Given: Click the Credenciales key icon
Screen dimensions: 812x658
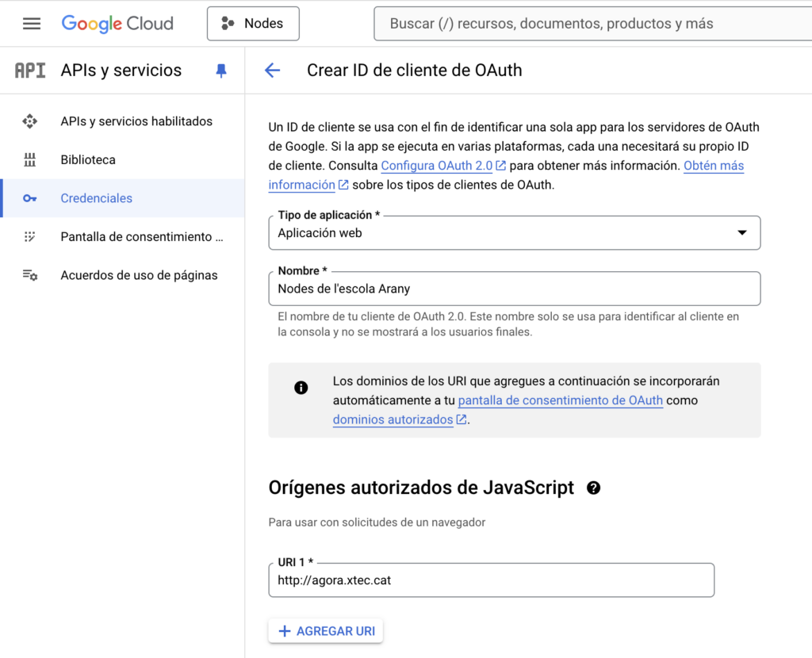Looking at the screenshot, I should [30, 198].
